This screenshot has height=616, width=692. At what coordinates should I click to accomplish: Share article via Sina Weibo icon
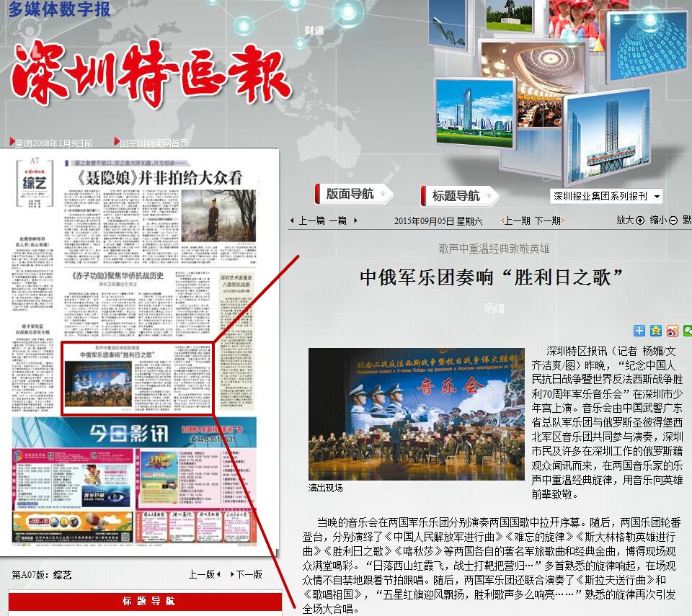point(672,331)
